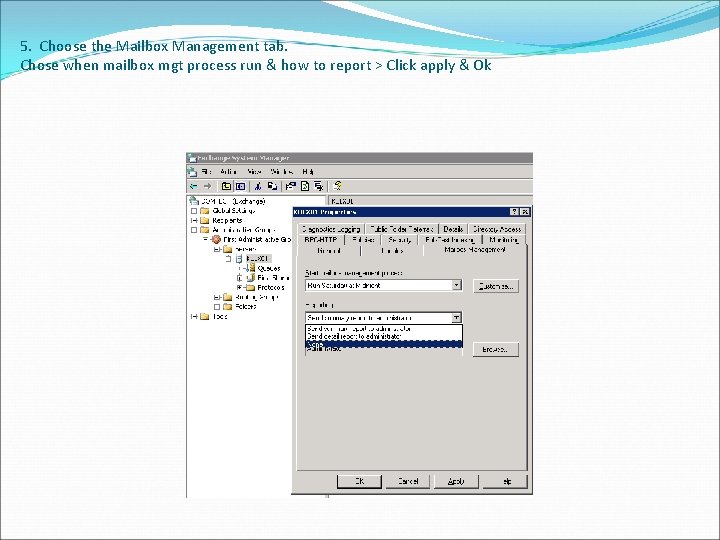This screenshot has width=720, height=540.
Task: Click the OK button
Action: tap(360, 481)
